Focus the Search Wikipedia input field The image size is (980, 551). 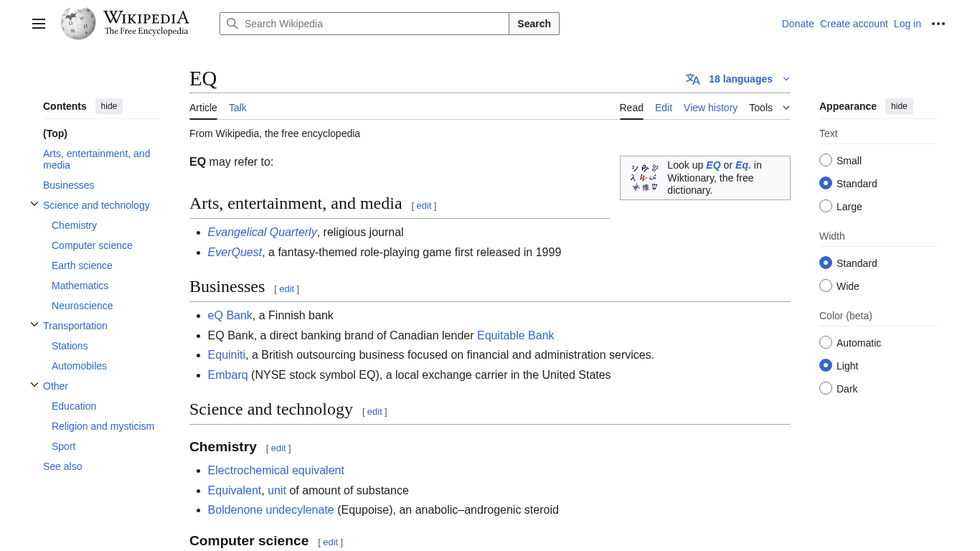pos(364,24)
